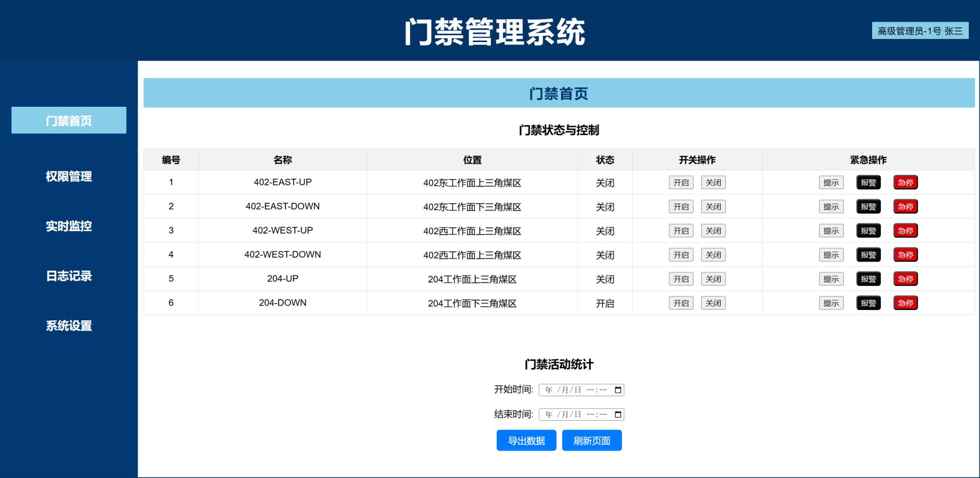The height and width of the screenshot is (478, 980).
Task: Click 导出数据 button
Action: pyautogui.click(x=526, y=440)
